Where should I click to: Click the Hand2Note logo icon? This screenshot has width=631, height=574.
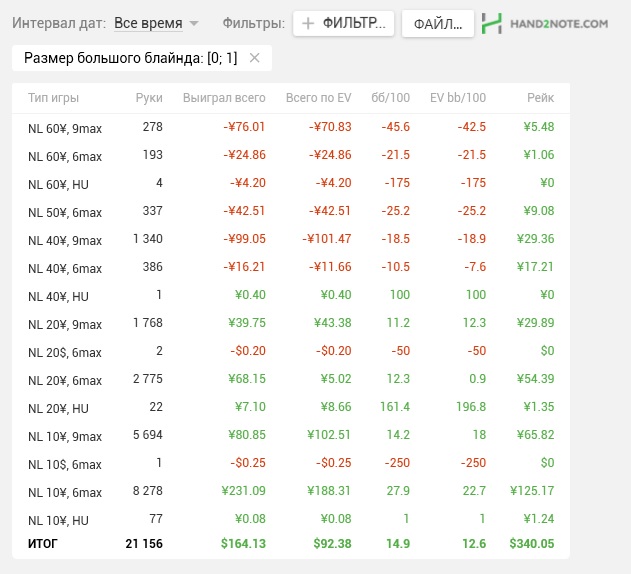(491, 23)
